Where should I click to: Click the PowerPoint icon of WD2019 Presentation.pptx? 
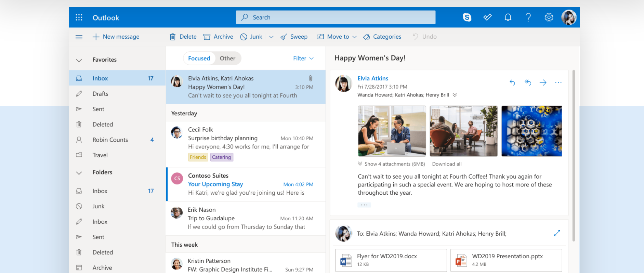point(461,260)
